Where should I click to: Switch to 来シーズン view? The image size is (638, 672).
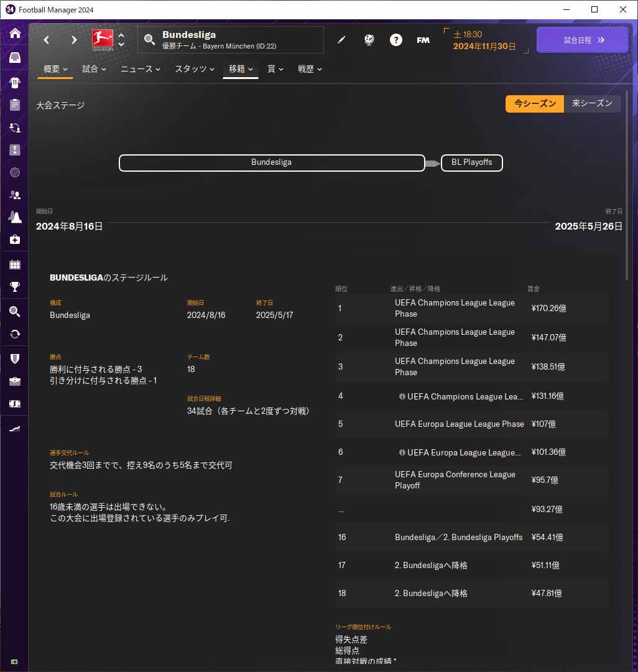[x=592, y=104]
